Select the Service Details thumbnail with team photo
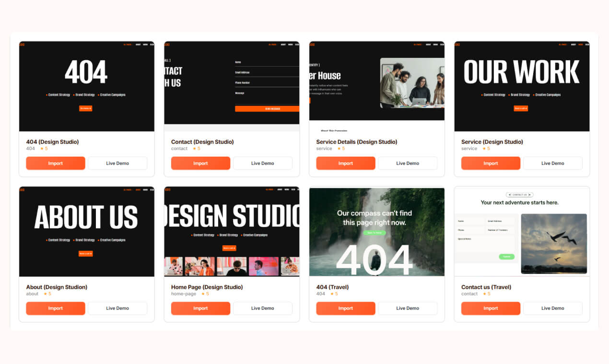The height and width of the screenshot is (364, 609). 377,86
